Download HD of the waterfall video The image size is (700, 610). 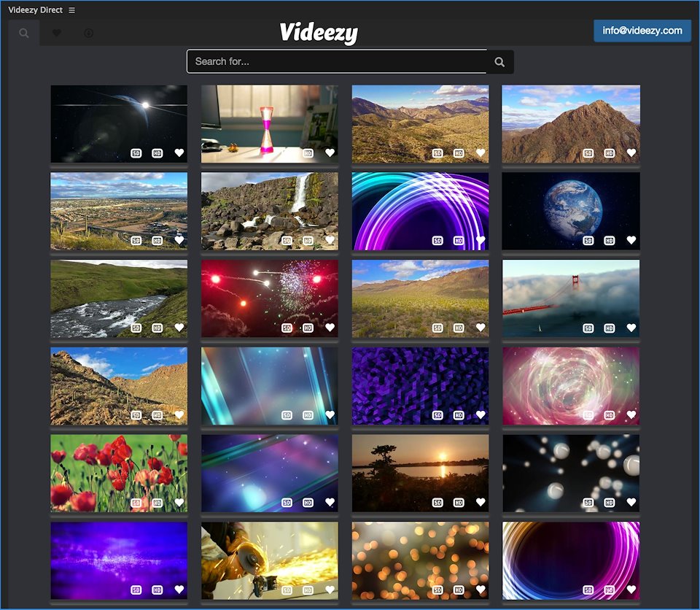308,240
